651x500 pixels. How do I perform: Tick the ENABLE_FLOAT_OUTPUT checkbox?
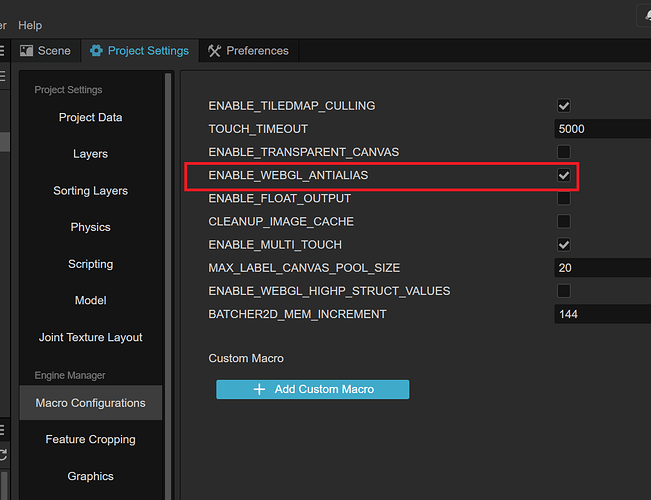[x=564, y=198]
